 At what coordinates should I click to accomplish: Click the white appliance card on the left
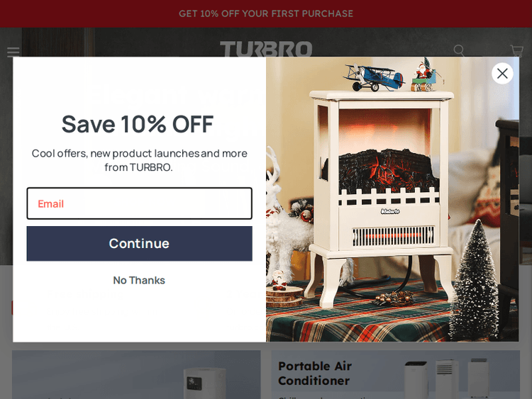pos(136,375)
